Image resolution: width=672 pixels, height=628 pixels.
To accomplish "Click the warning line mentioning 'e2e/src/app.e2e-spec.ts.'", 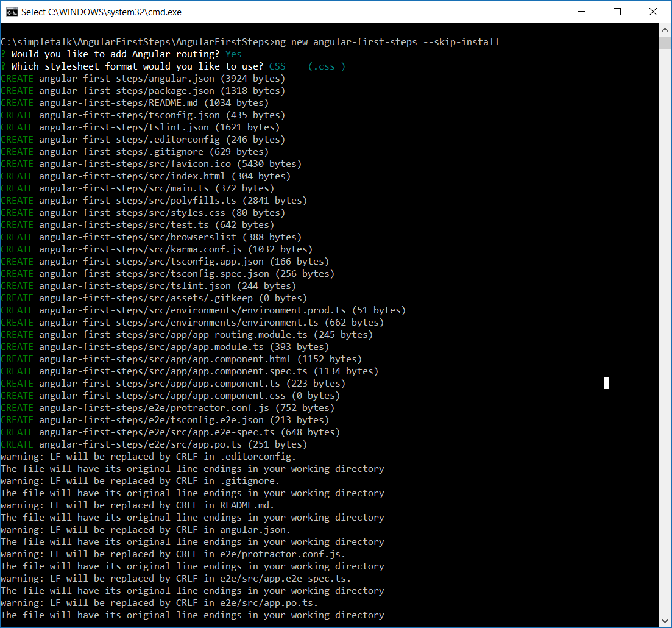I will 176,579.
